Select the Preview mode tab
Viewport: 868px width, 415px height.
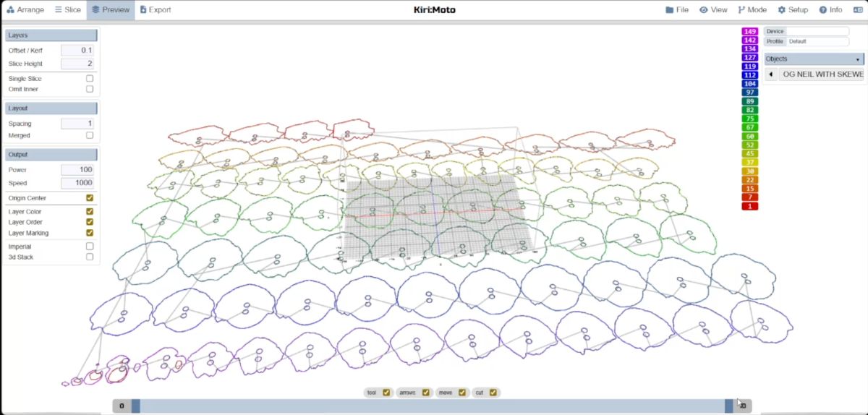point(111,10)
